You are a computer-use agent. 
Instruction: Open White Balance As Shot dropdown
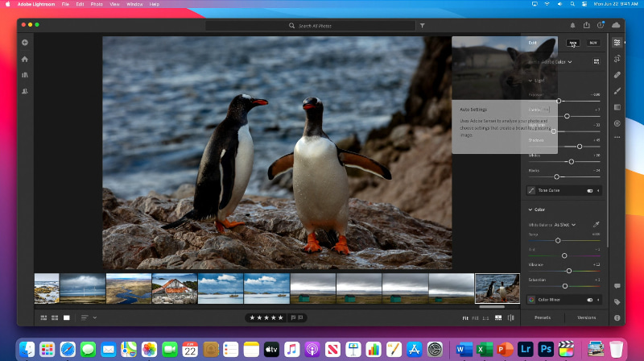pyautogui.click(x=565, y=225)
